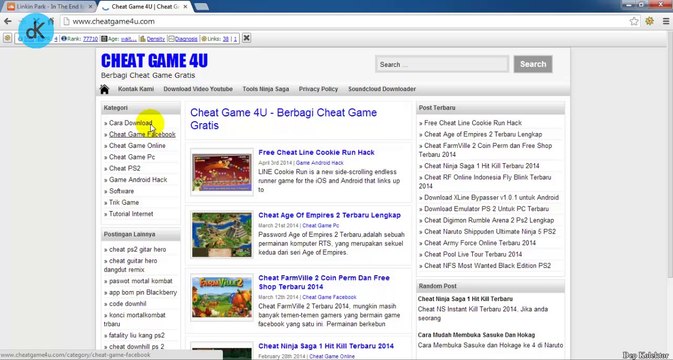Screen dimensions: 673x360
Task: Select the Cheat Game 4U tab
Action: pos(144,7)
